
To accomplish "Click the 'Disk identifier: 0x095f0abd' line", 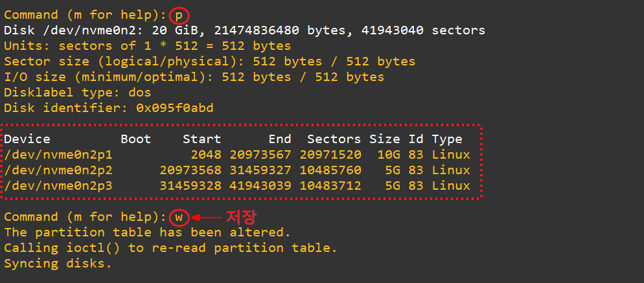I will click(109, 108).
